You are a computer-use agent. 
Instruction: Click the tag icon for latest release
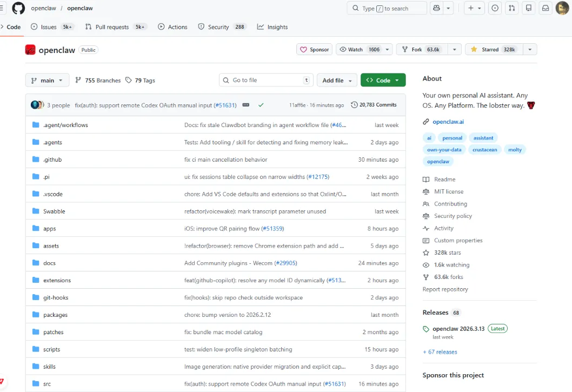pyautogui.click(x=425, y=329)
